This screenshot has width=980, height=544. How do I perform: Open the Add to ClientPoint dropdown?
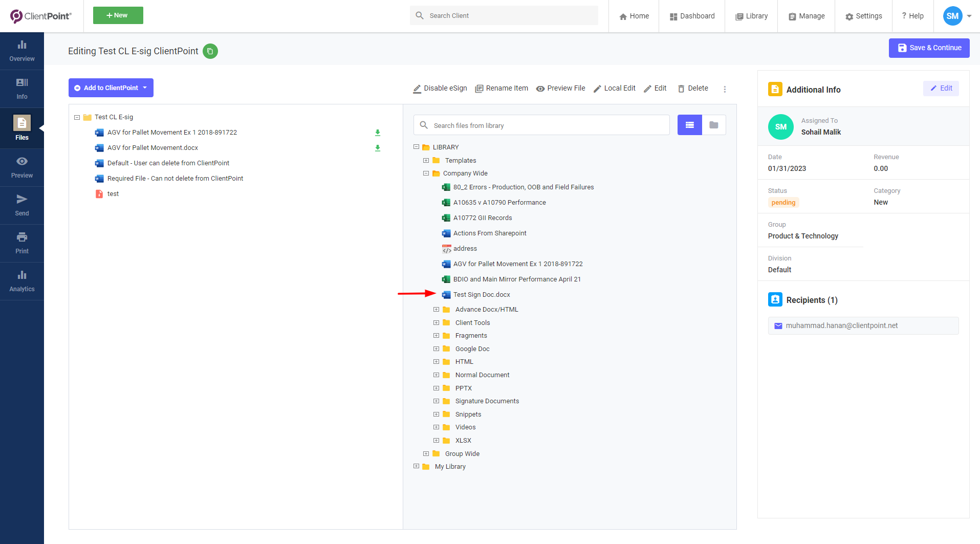[111, 88]
